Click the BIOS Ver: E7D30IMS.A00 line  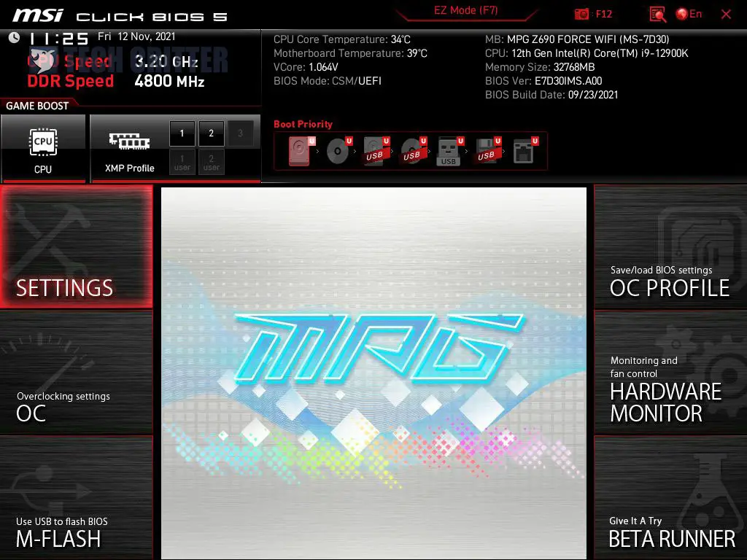point(543,81)
